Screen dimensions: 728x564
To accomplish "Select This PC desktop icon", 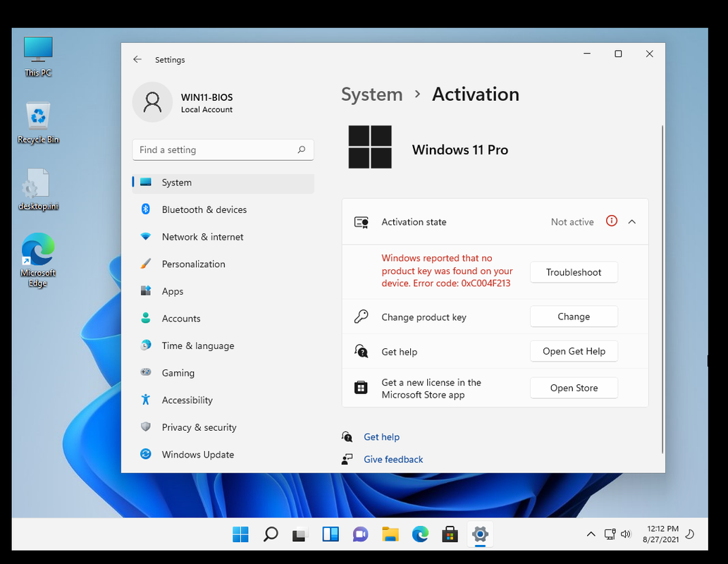I will (x=38, y=56).
